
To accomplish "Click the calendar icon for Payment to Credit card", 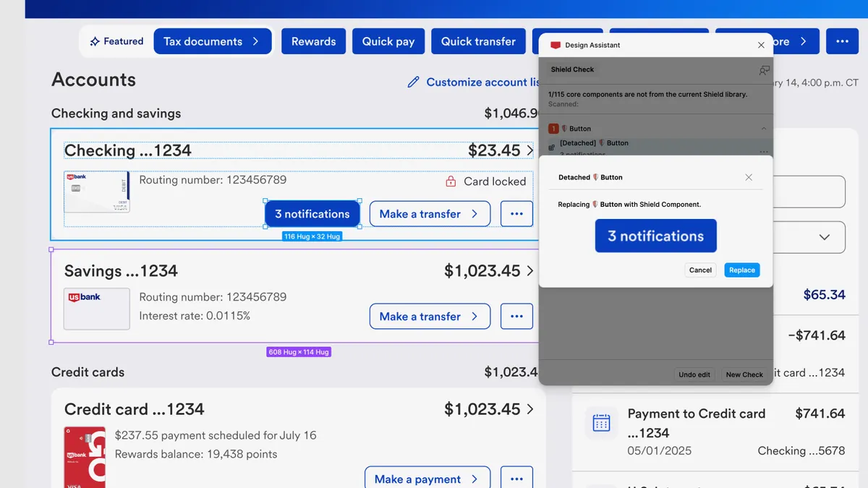I will tap(602, 422).
